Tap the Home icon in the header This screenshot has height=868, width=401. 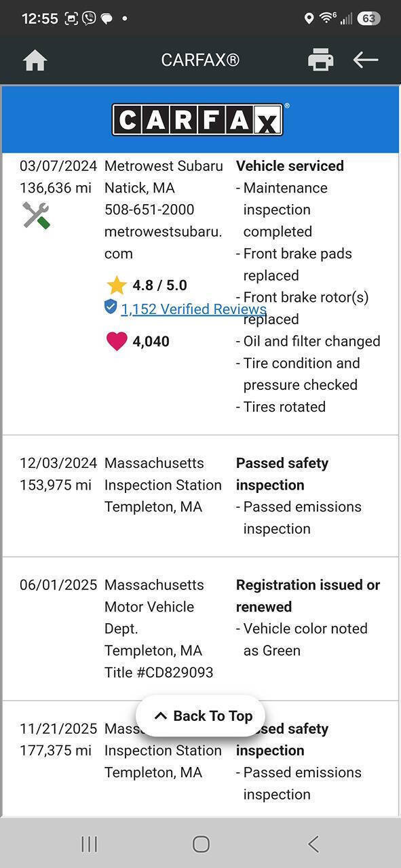pyautogui.click(x=35, y=60)
